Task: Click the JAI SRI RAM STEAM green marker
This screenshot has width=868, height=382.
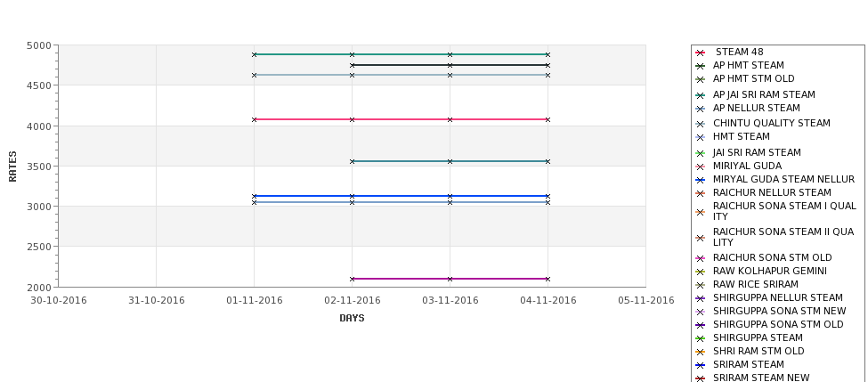Action: click(701, 153)
